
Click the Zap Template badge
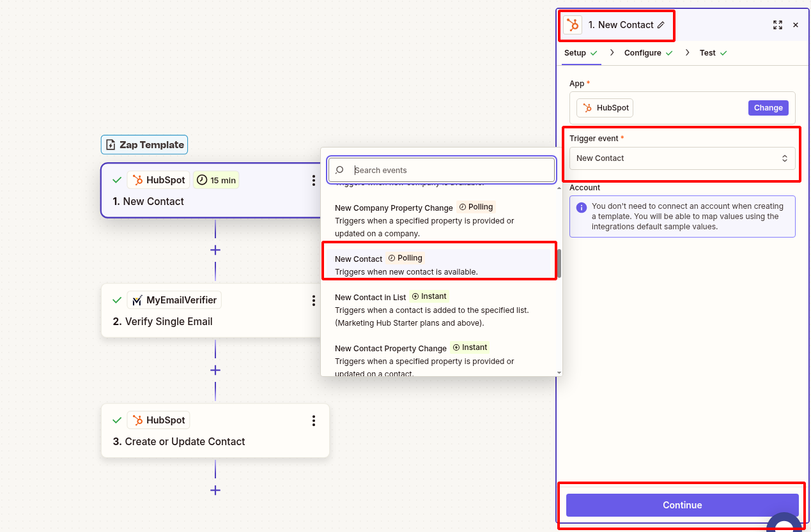click(x=144, y=145)
